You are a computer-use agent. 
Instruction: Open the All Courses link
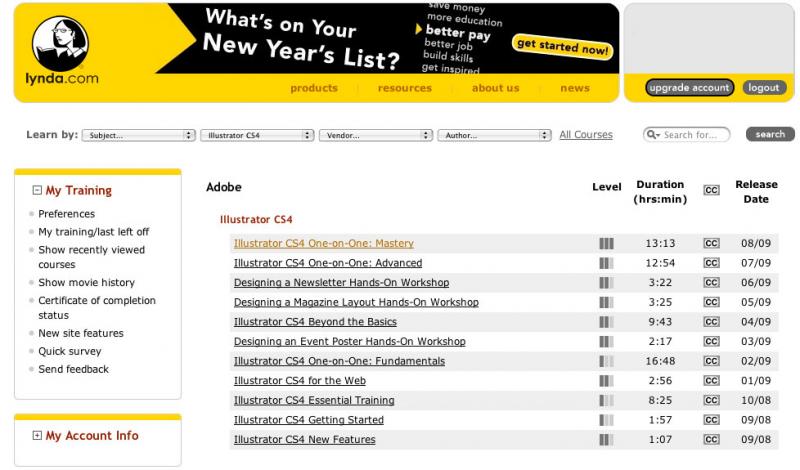(586, 135)
